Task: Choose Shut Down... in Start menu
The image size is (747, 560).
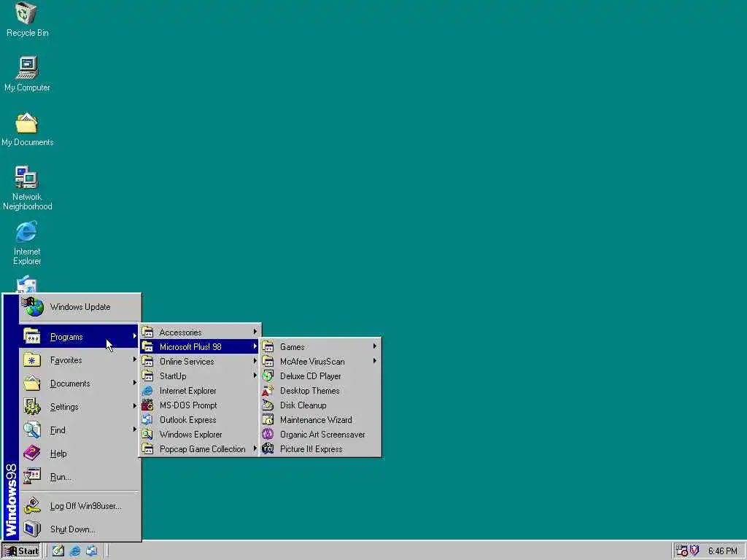Action: 79,529
